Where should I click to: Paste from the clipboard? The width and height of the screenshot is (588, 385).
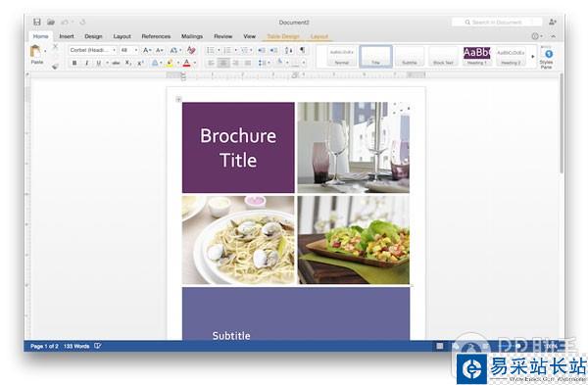tap(36, 54)
